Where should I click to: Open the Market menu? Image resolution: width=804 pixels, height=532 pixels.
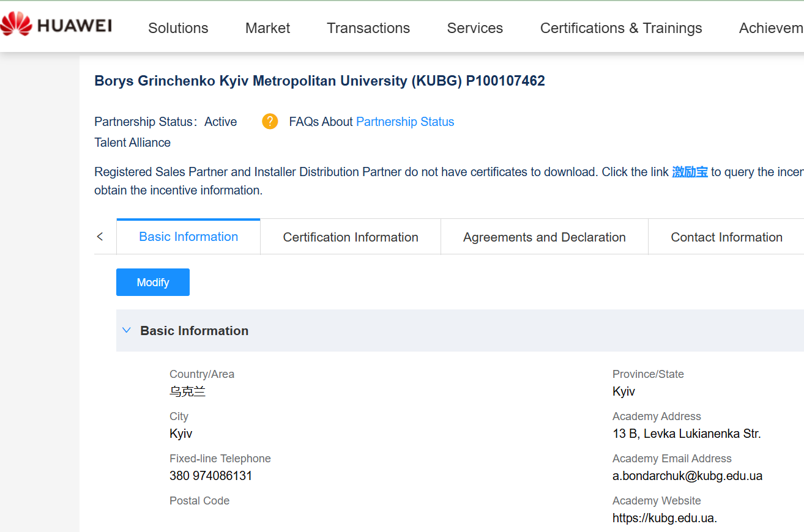[x=267, y=28]
